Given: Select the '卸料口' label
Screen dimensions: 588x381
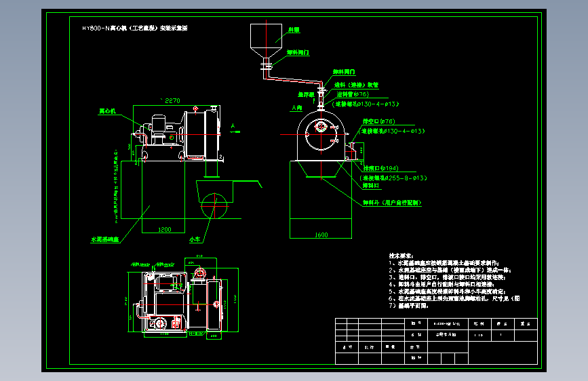Looking at the screenshot, I should click(371, 186).
